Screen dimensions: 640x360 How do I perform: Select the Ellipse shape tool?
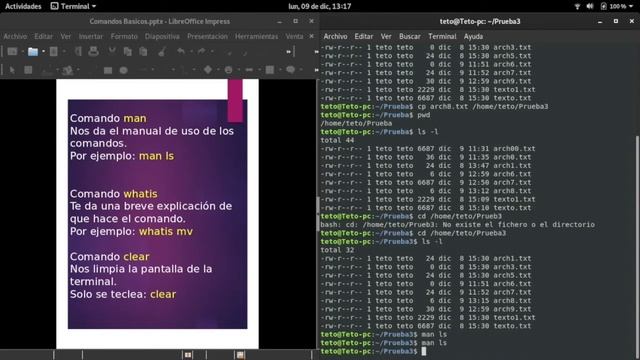(124, 70)
